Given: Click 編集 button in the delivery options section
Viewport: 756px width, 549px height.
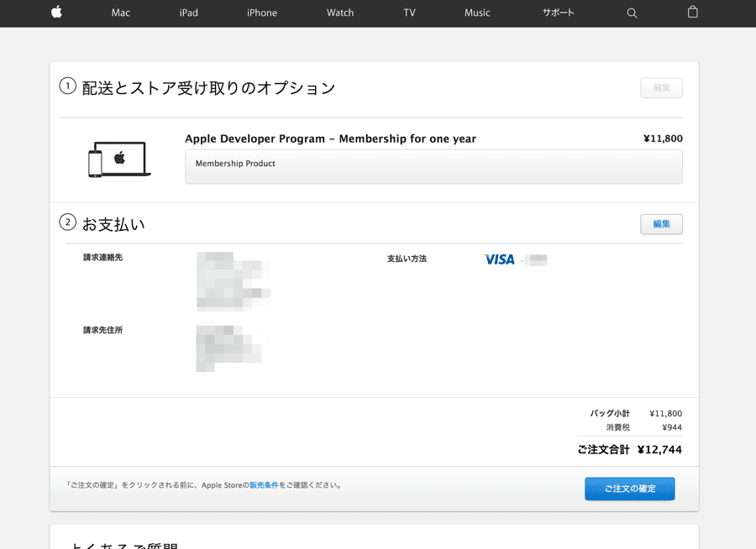Looking at the screenshot, I should click(x=661, y=88).
